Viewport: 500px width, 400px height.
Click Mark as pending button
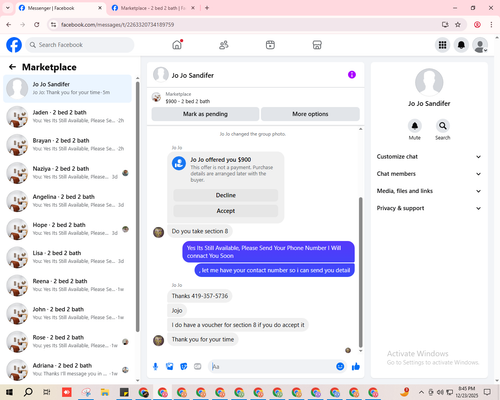(x=205, y=114)
